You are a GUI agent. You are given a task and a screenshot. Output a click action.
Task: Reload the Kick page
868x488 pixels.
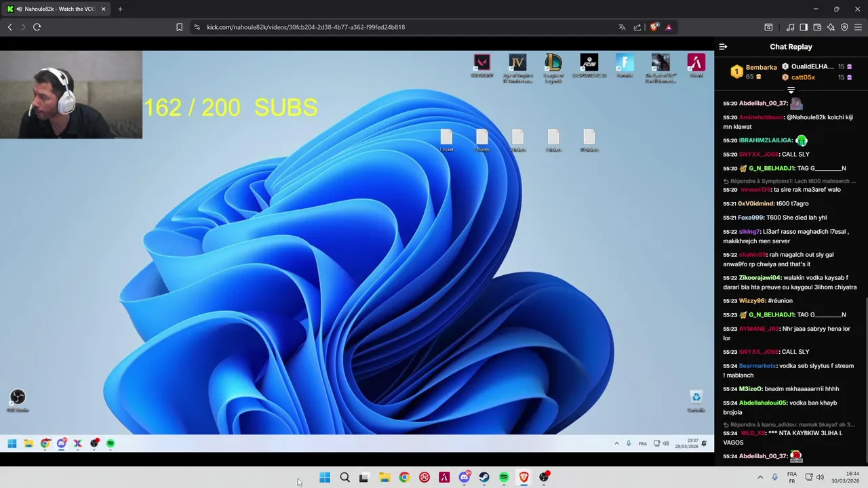37,27
